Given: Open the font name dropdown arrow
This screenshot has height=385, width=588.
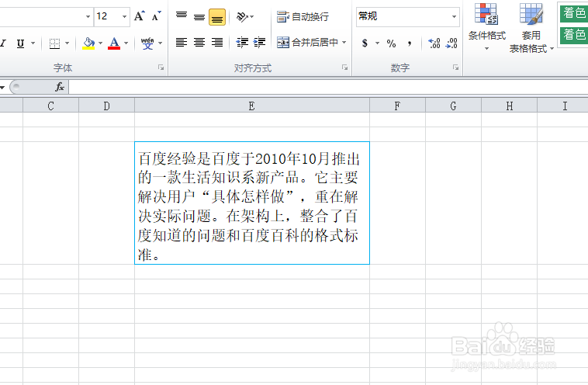Looking at the screenshot, I should (x=88, y=16).
